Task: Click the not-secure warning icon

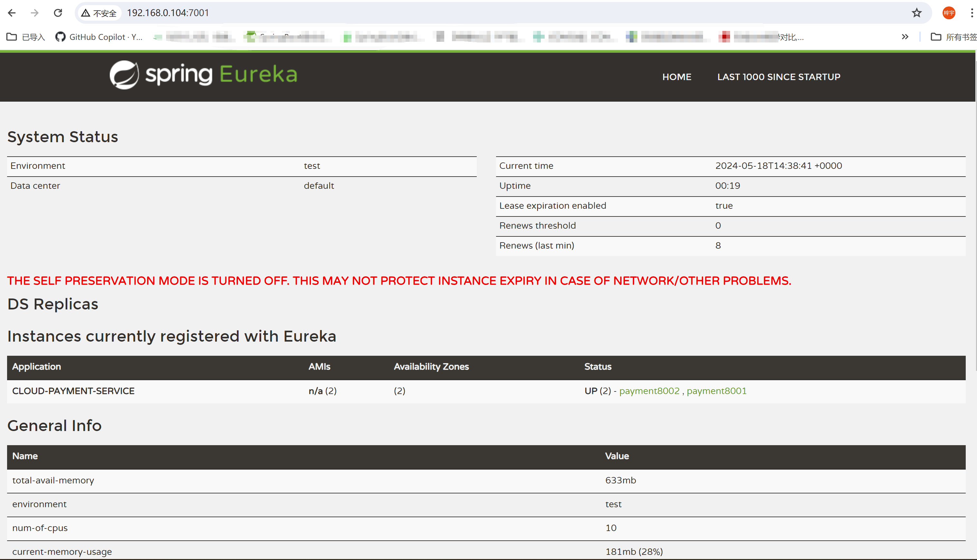Action: (85, 13)
